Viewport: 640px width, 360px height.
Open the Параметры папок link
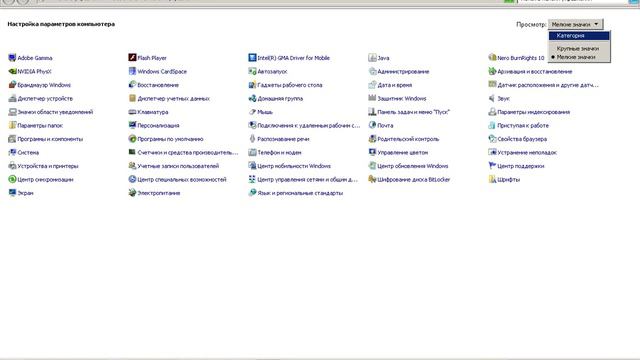point(40,125)
